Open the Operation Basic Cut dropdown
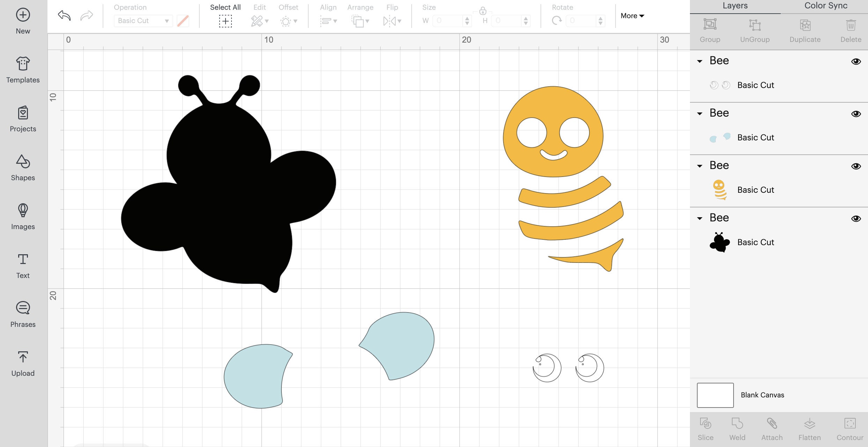Screen dimensions: 868x447 (x=143, y=21)
